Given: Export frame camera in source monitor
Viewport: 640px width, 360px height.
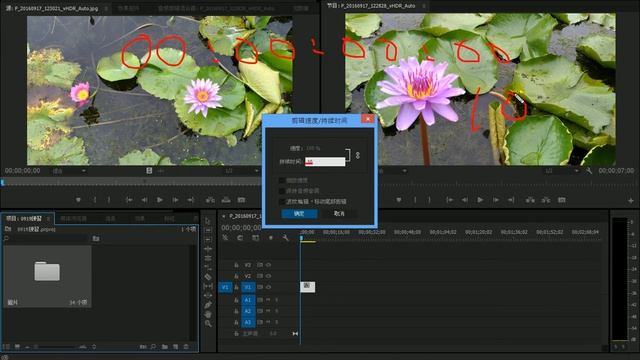Looking at the screenshot, I should [241, 200].
